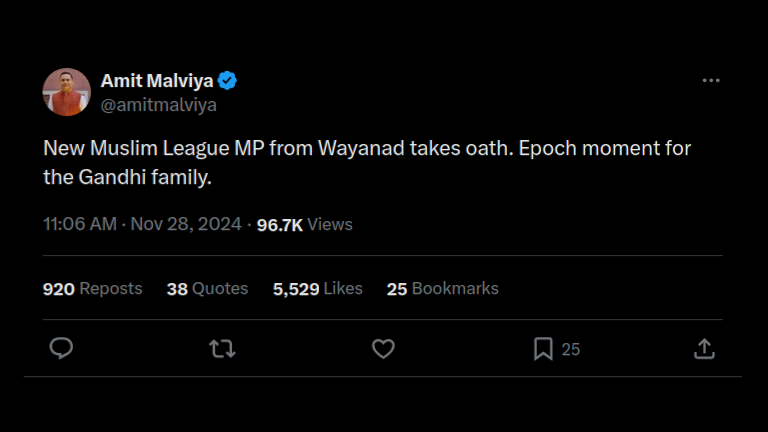Click the Amit Malviya display name
Screen dimensions: 768x432
(x=157, y=81)
